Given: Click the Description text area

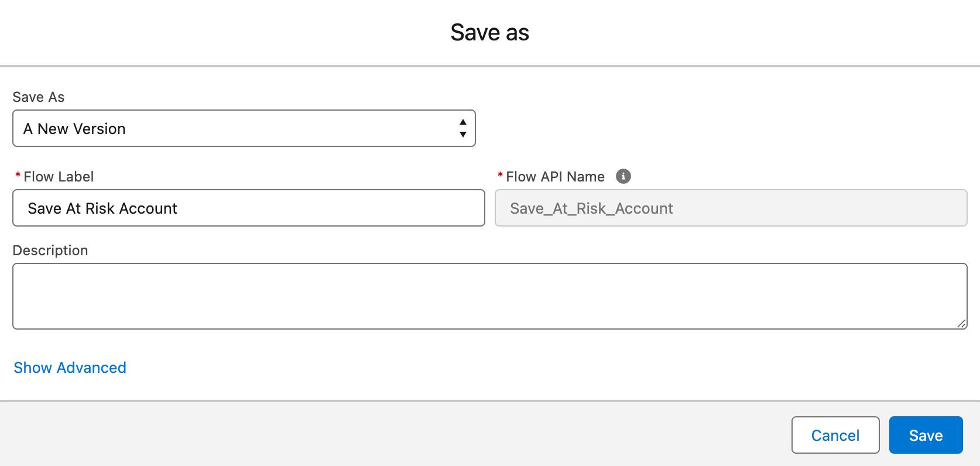Looking at the screenshot, I should coord(489,296).
